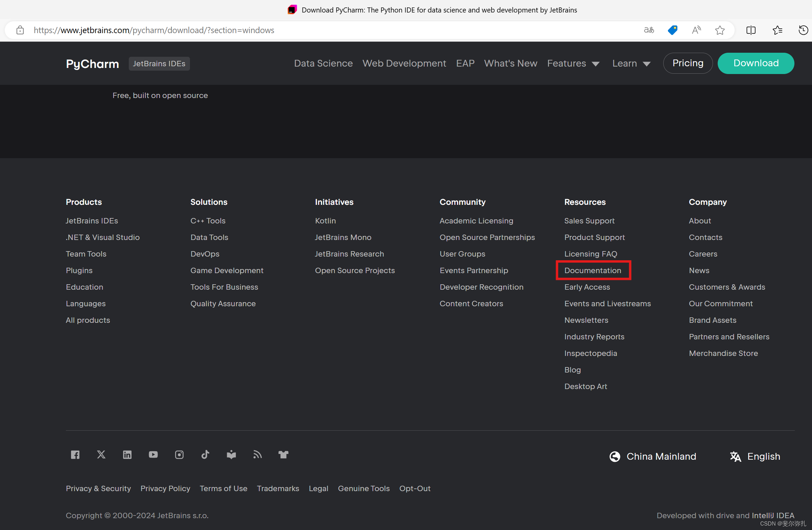
Task: Open the What's New menu item
Action: pos(510,64)
